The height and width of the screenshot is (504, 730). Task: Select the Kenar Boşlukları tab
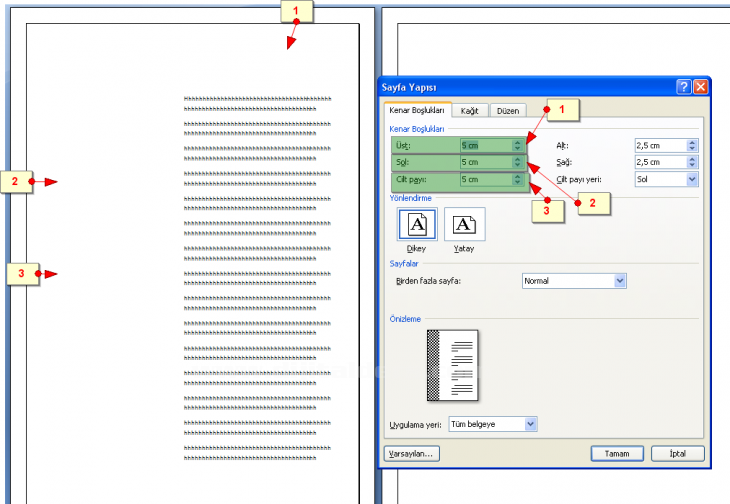(x=417, y=110)
